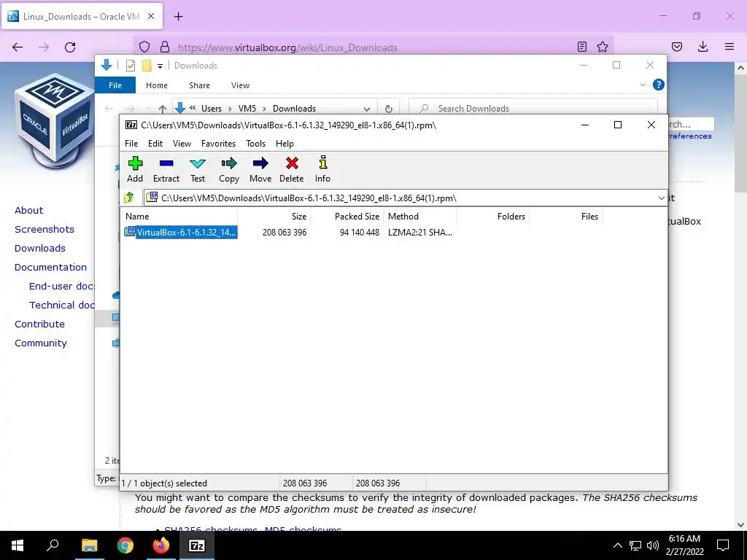Click the new folder icon in Explorer title bar

click(x=147, y=65)
